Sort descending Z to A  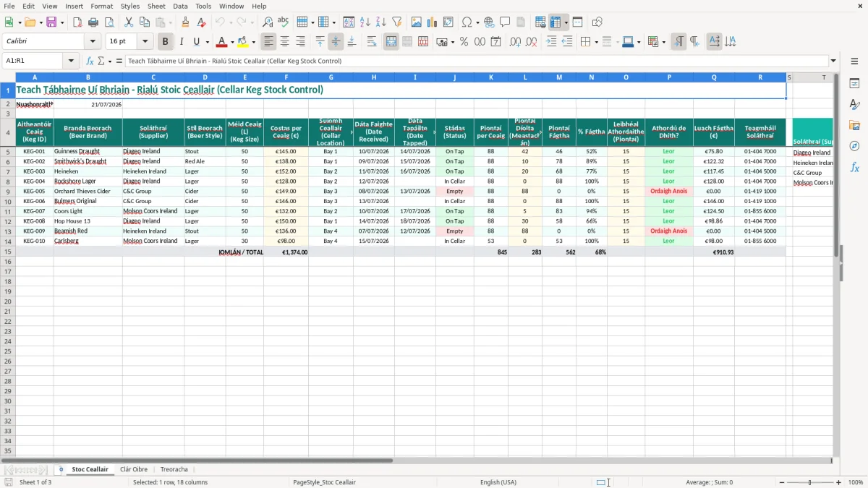pyautogui.click(x=381, y=22)
